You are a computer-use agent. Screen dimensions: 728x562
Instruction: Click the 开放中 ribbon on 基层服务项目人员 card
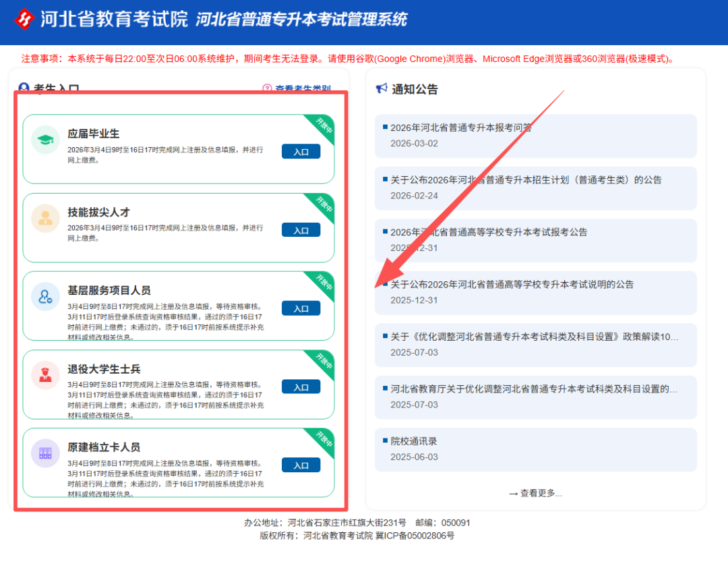323,282
